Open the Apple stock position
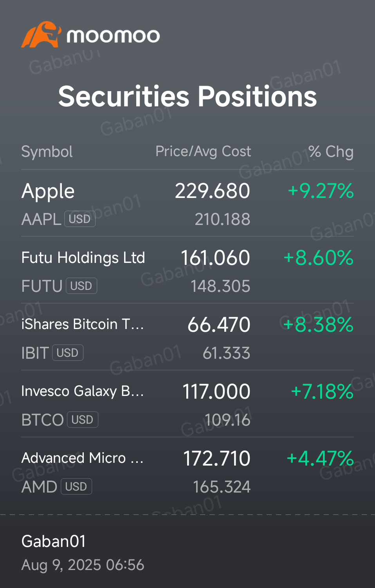 click(48, 191)
